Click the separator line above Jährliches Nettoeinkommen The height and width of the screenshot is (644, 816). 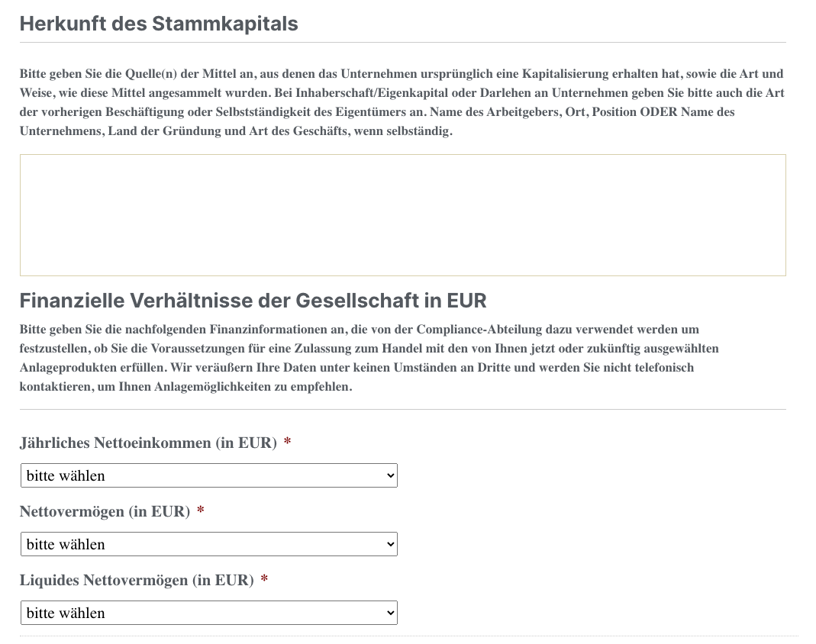tap(402, 410)
